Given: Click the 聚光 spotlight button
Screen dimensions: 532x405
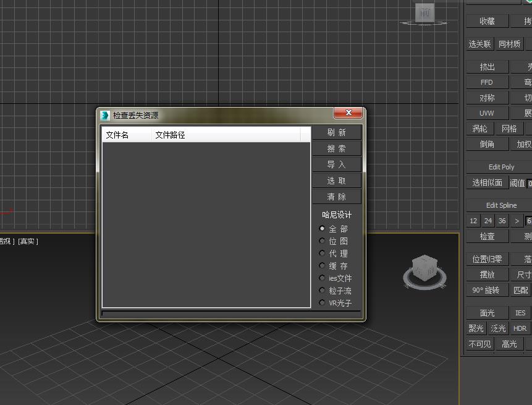Looking at the screenshot, I should point(476,328).
